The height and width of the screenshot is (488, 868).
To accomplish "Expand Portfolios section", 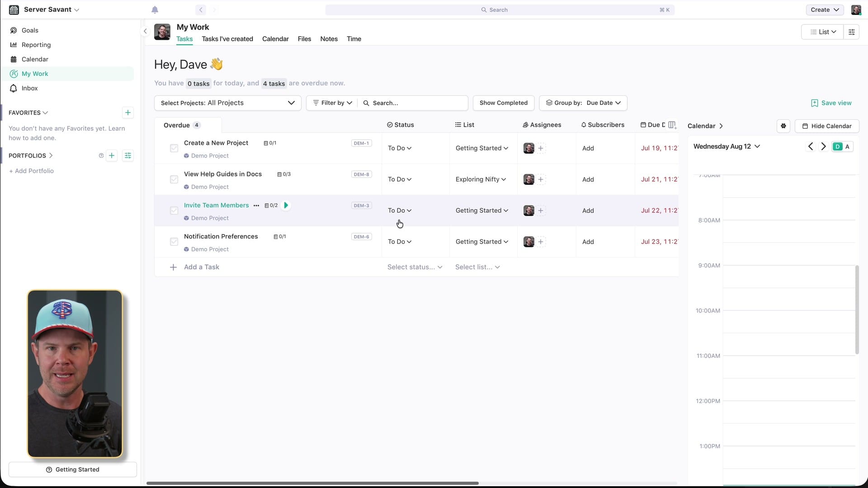I will click(x=31, y=155).
